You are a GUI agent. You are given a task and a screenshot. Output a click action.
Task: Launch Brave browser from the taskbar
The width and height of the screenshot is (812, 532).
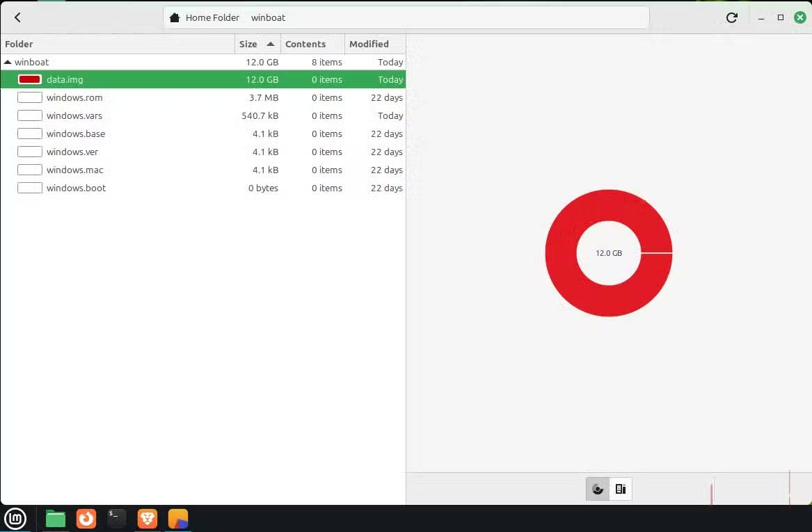pos(147,518)
